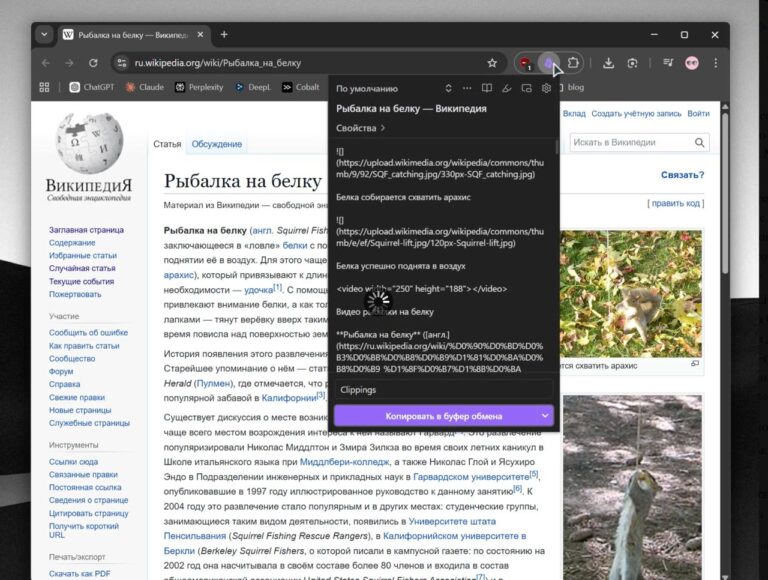This screenshot has width=768, height=580.
Task: Click Пожертвовать in sidebar
Action: (x=75, y=294)
